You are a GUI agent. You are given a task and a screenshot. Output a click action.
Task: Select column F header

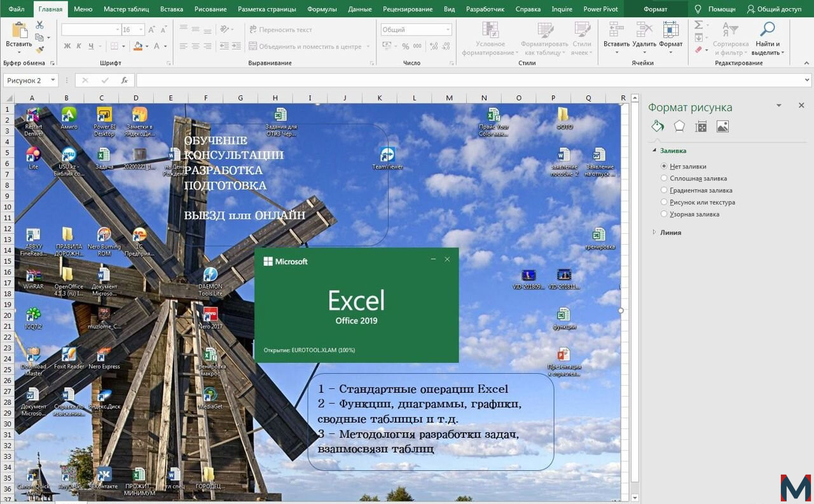click(x=205, y=98)
